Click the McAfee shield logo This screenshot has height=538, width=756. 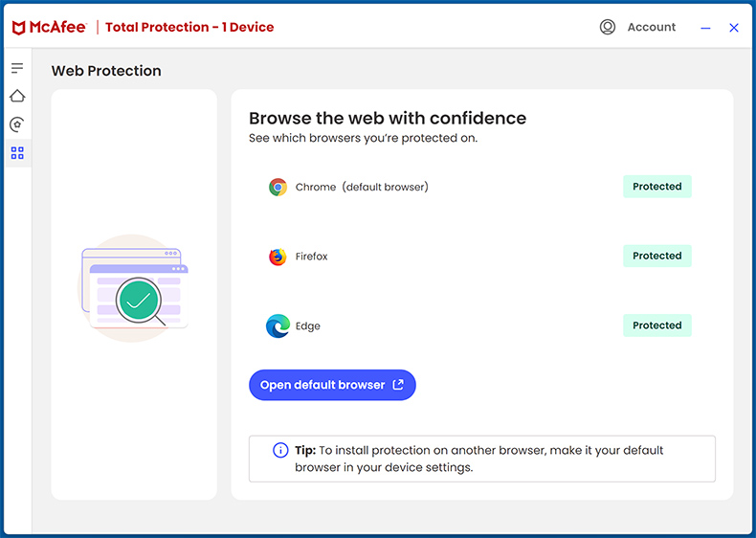click(18, 28)
